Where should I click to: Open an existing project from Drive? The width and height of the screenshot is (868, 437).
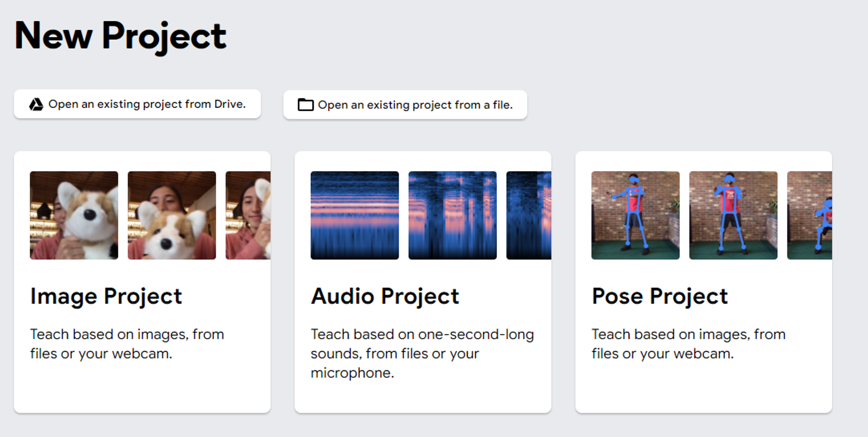(137, 104)
